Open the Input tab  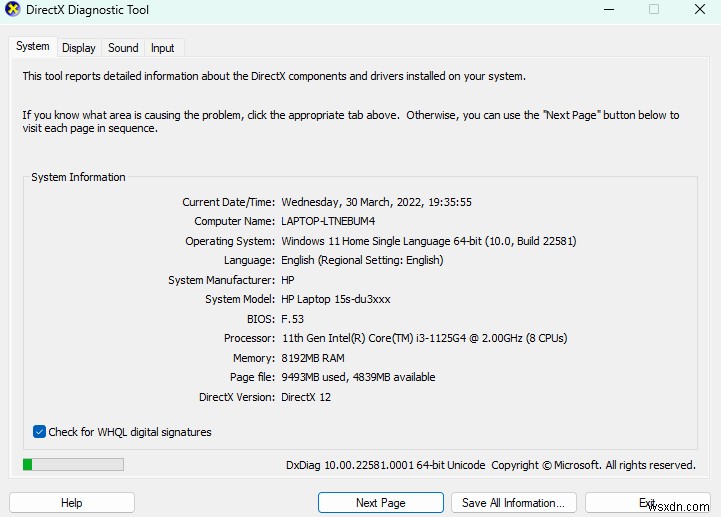pos(162,48)
